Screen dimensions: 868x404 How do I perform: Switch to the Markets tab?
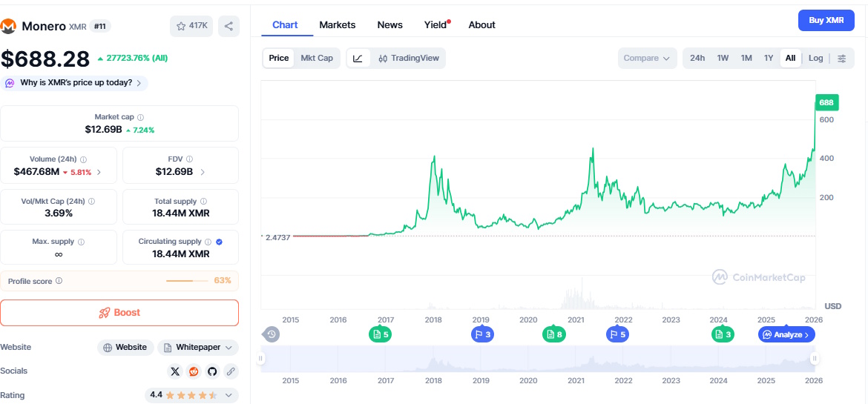(x=337, y=25)
